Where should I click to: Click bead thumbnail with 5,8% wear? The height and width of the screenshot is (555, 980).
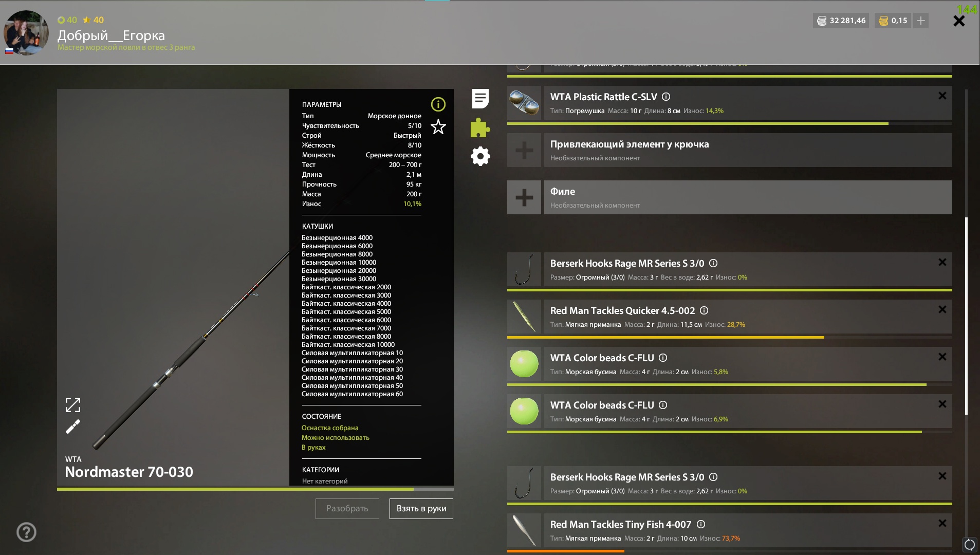tap(524, 364)
